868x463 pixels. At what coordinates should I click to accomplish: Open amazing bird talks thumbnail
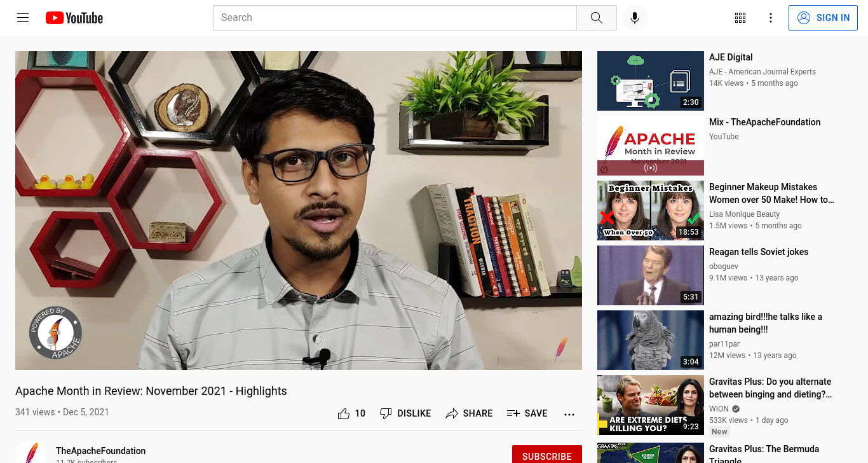click(x=651, y=340)
